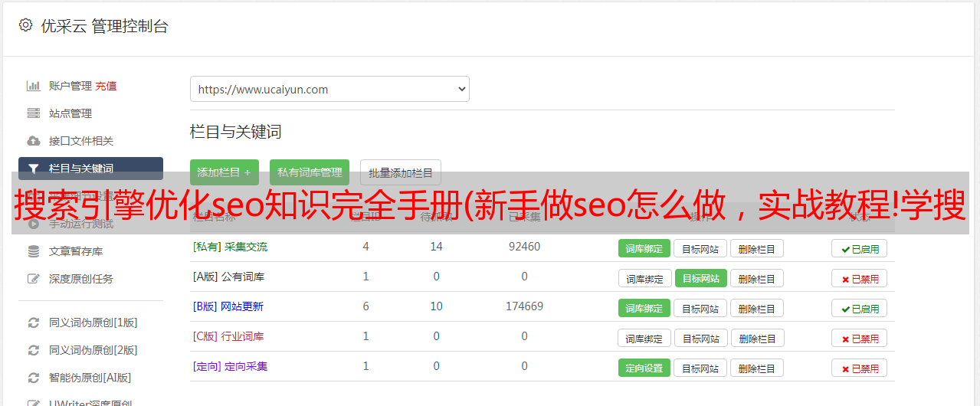Toggle 已启用 status for 采集交流
980x406 pixels.
[860, 248]
